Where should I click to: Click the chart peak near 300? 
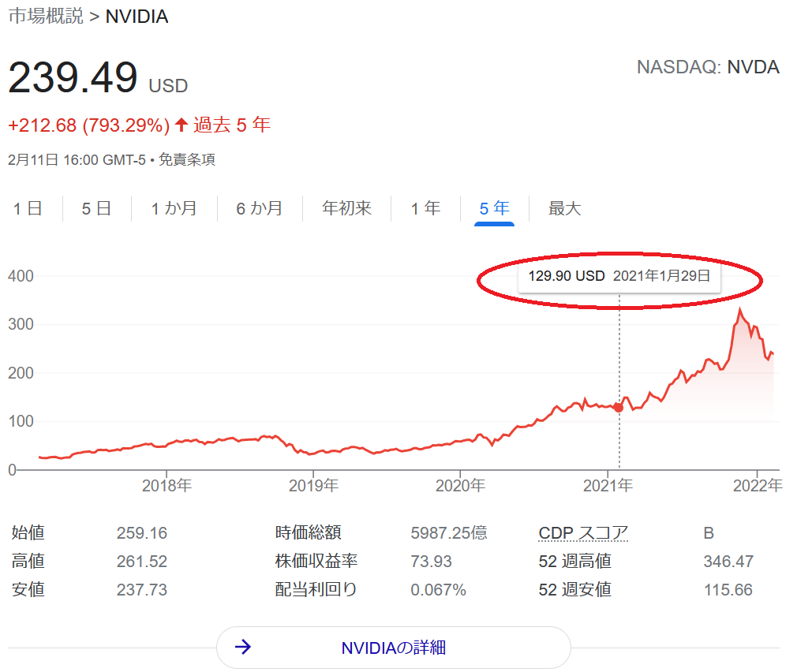pos(739,309)
